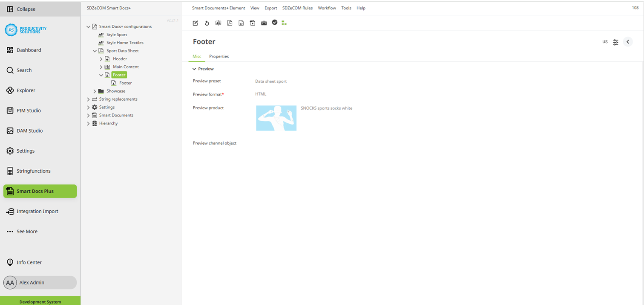The height and width of the screenshot is (305, 644).
Task: Select Smart Docs Plus in the sidebar
Action: click(40, 191)
